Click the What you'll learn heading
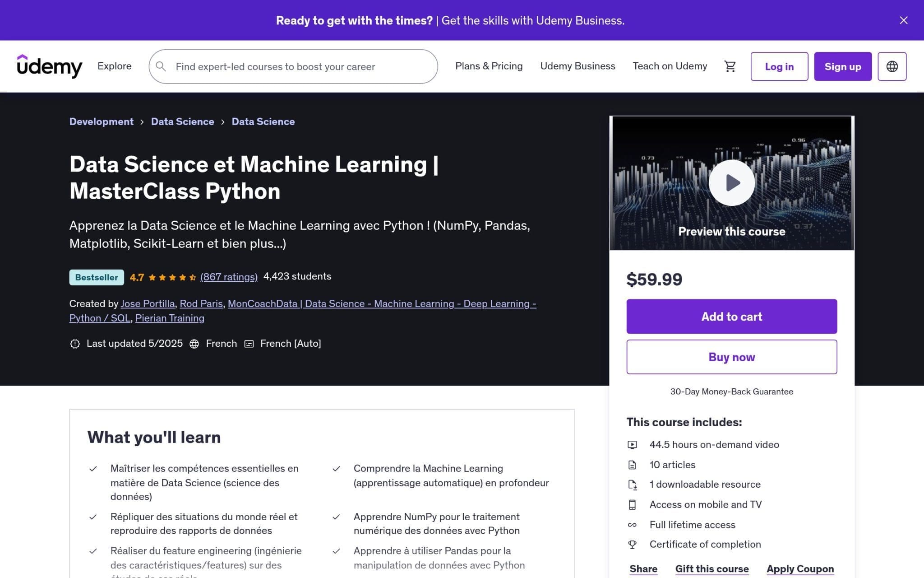Viewport: 924px width, 578px height. pyautogui.click(x=154, y=437)
